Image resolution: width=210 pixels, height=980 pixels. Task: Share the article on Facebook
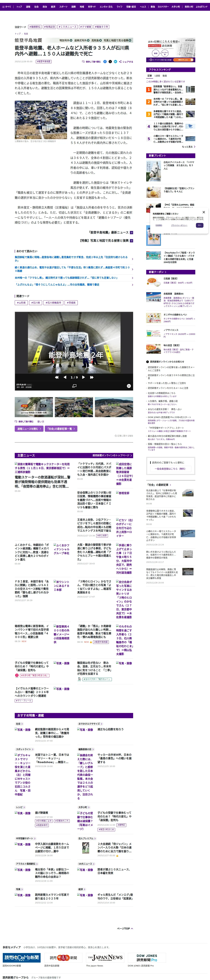point(105,62)
